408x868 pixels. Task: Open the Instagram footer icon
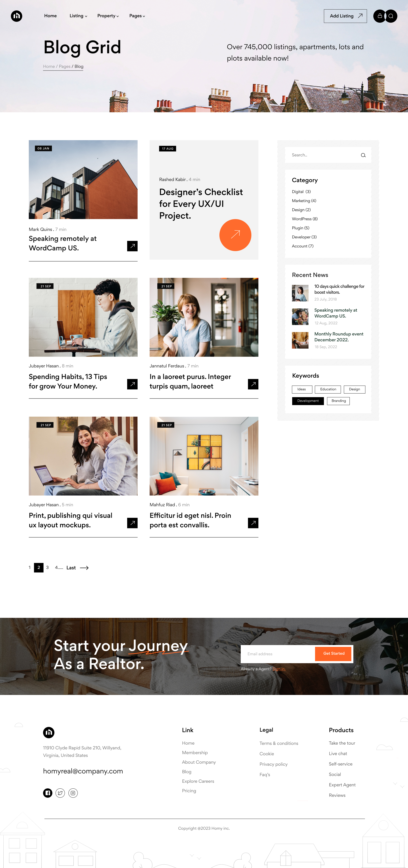[x=73, y=793]
